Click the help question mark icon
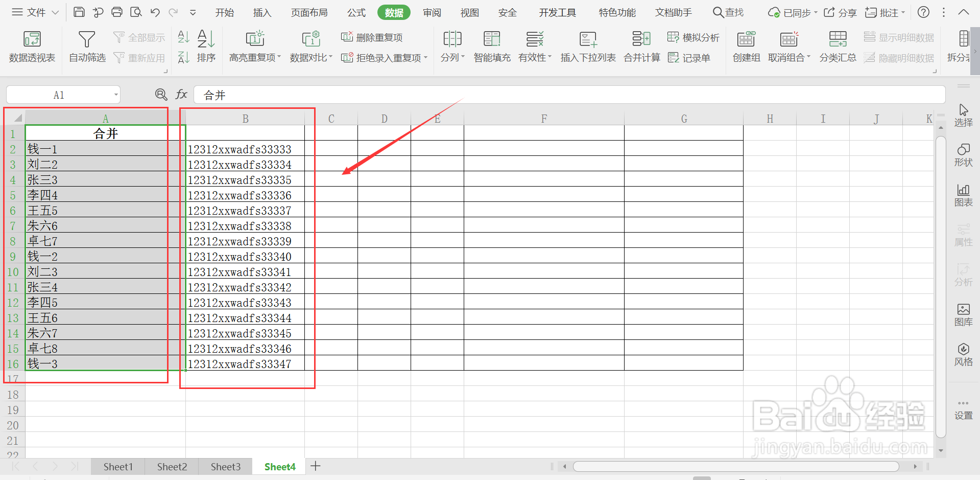The width and height of the screenshot is (980, 480). pyautogui.click(x=923, y=12)
